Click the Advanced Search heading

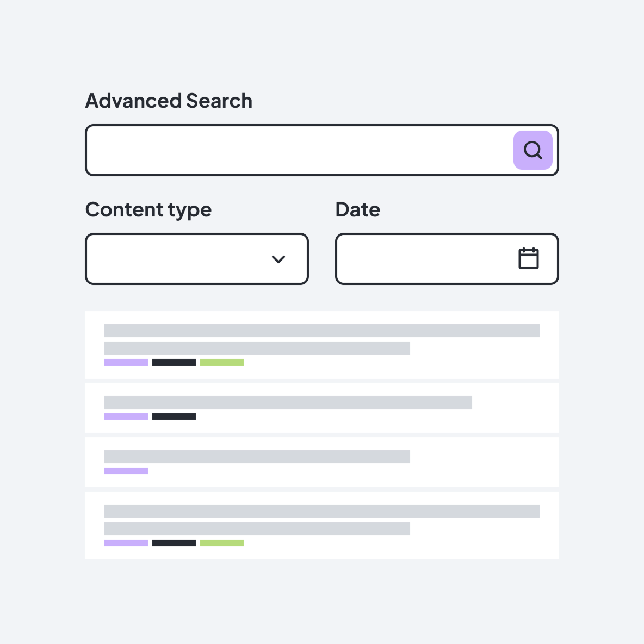169,101
